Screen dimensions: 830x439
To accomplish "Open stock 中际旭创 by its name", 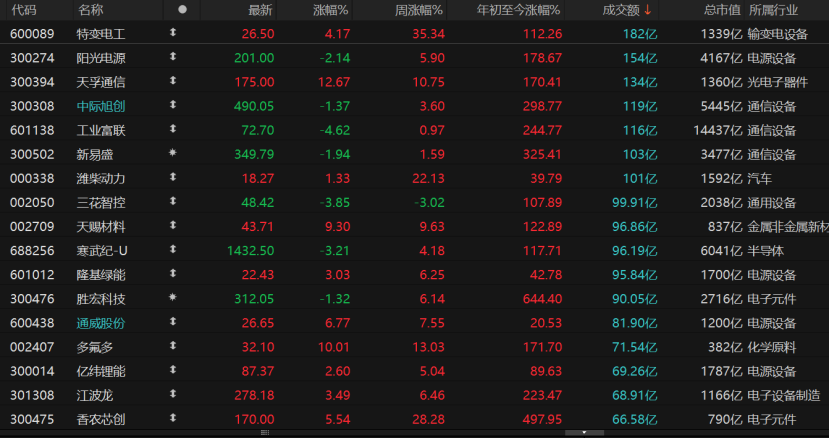I will coord(101,105).
